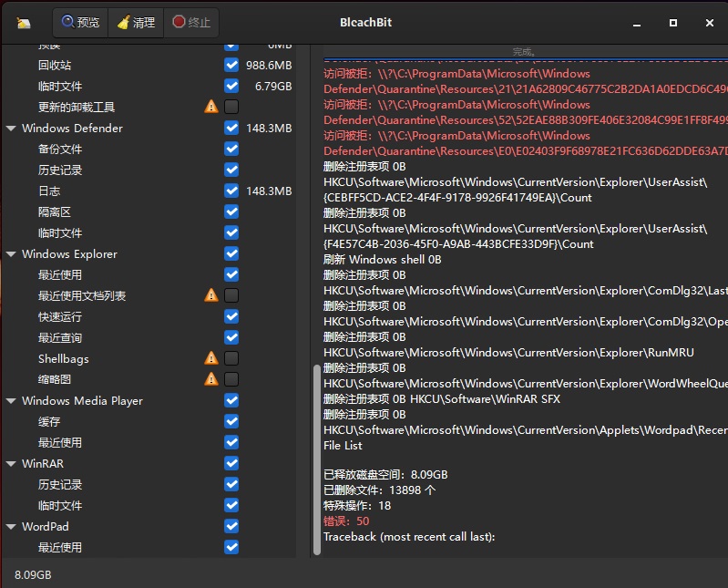Collapse the WordPad tree group
The height and width of the screenshot is (588, 728).
coord(11,527)
